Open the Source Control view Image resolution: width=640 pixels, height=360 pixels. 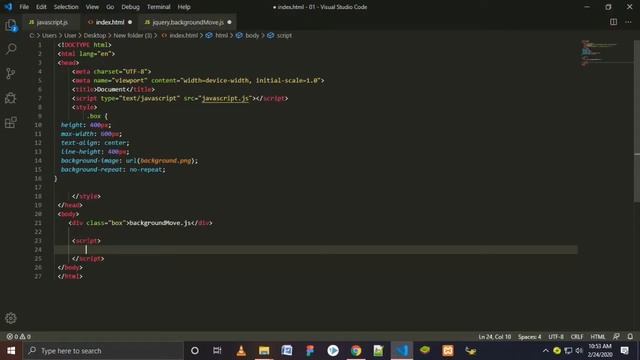pyautogui.click(x=11, y=73)
